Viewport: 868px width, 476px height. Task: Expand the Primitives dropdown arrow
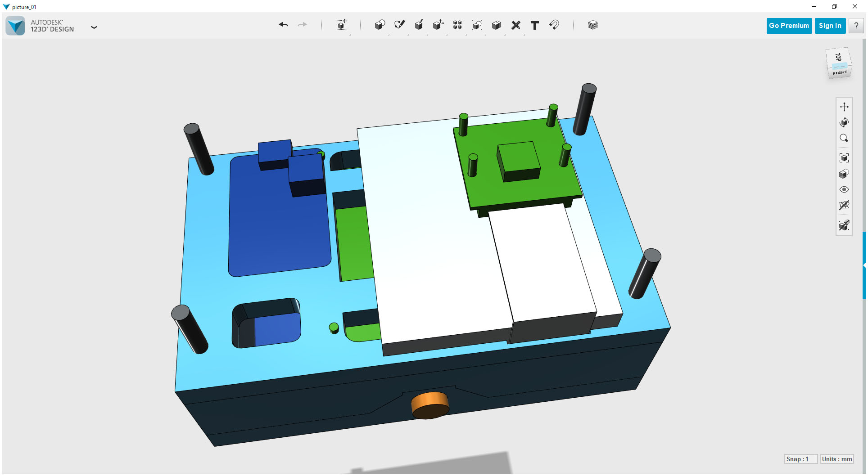click(388, 36)
